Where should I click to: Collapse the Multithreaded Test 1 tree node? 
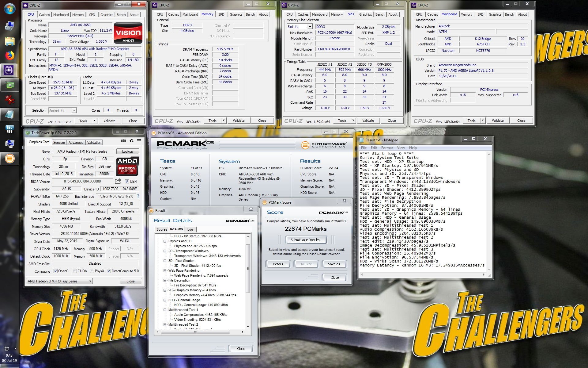click(x=165, y=310)
